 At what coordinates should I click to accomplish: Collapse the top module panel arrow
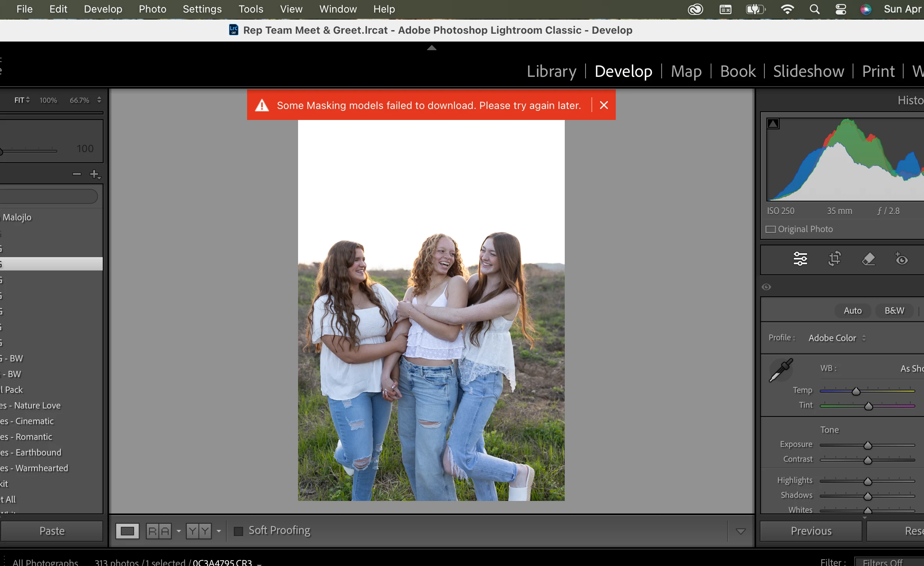431,48
